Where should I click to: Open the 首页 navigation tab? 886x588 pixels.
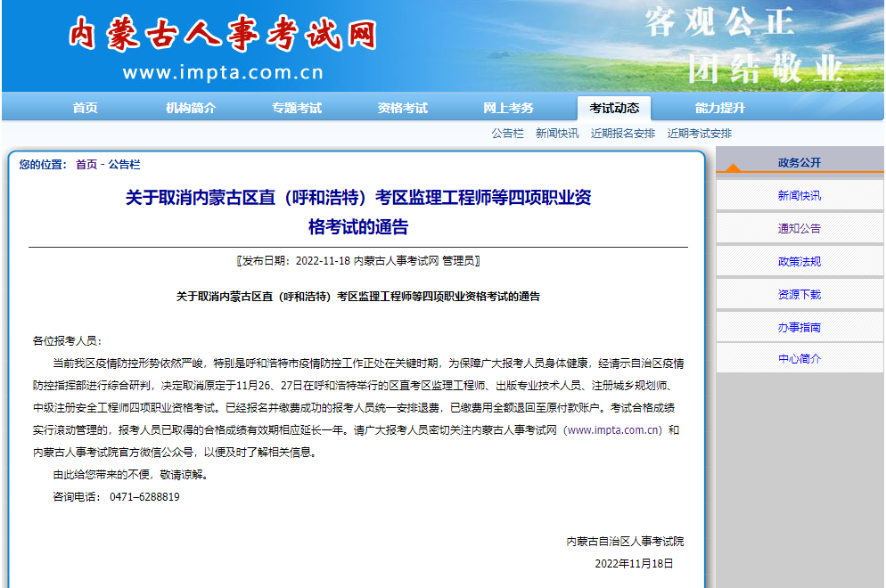coord(86,108)
